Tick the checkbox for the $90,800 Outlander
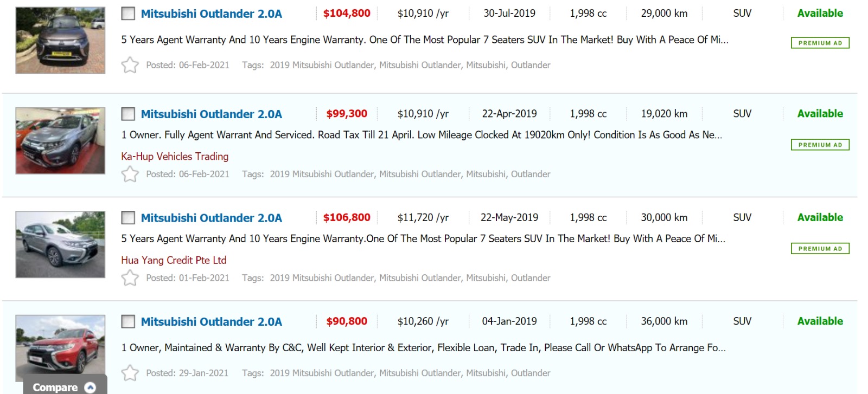 pyautogui.click(x=128, y=321)
